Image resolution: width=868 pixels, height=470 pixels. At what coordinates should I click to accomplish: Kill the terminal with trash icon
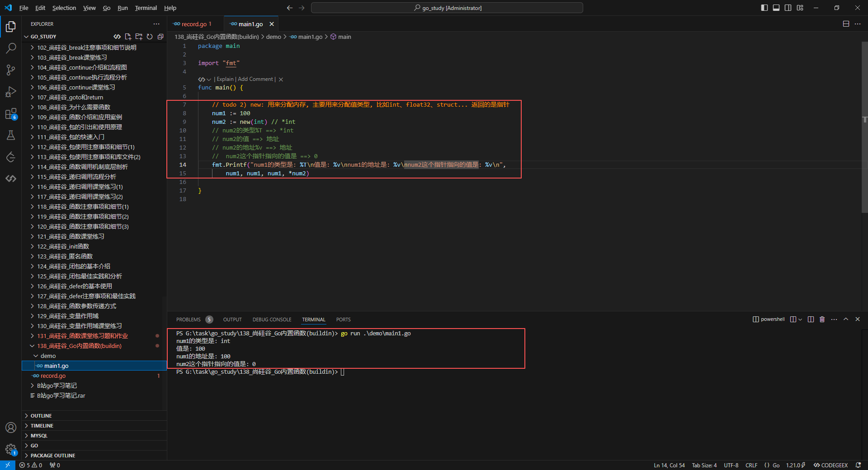pos(822,320)
